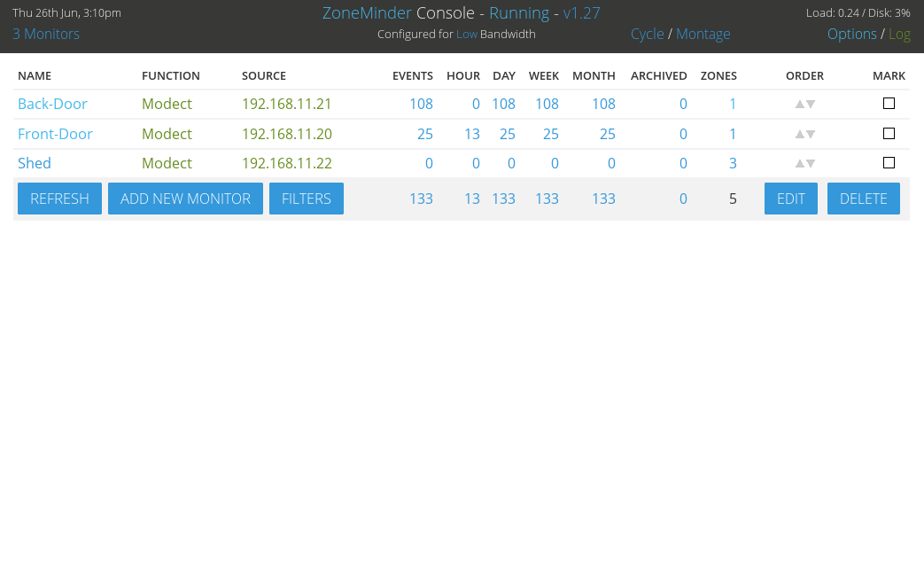Screen dimensions: 924x577
Task: Open Back-Door zones count link
Action: pyautogui.click(x=733, y=104)
